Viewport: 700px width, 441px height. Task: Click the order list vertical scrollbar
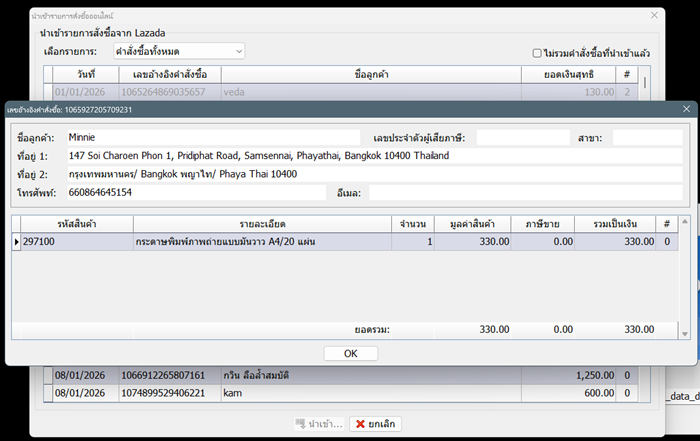coord(645,84)
